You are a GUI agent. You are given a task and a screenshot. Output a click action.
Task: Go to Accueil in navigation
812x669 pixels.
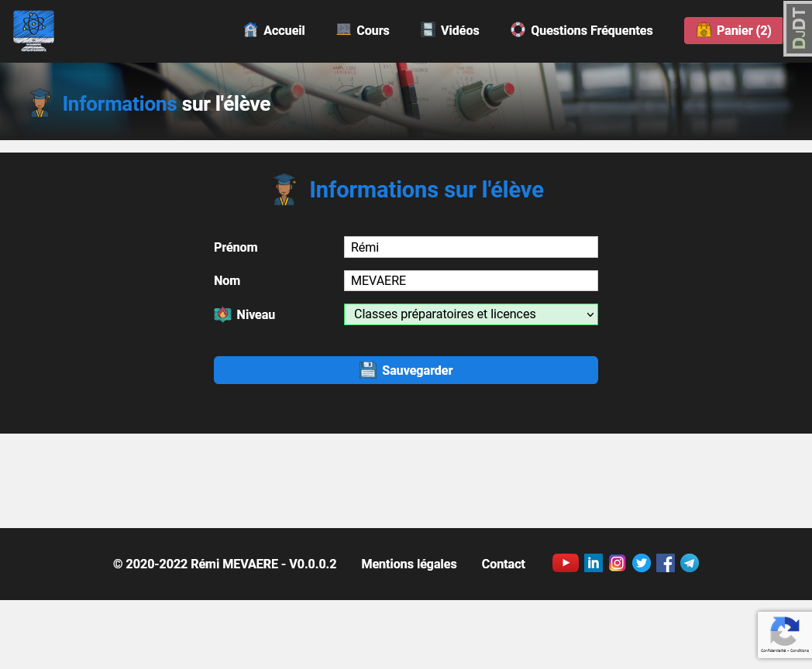pyautogui.click(x=274, y=30)
